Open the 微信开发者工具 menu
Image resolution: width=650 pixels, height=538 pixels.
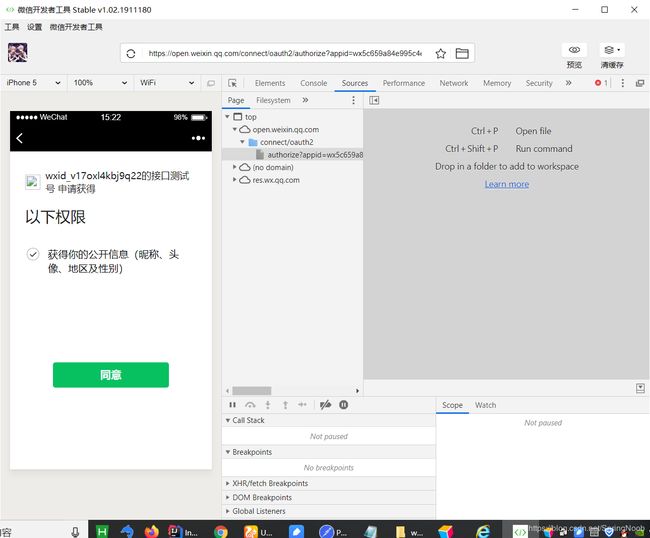(76, 27)
